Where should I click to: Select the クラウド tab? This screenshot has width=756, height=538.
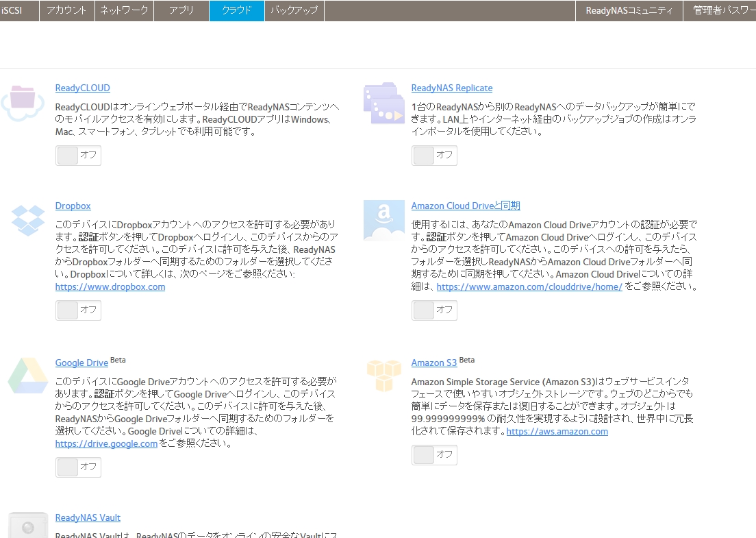[x=237, y=10]
